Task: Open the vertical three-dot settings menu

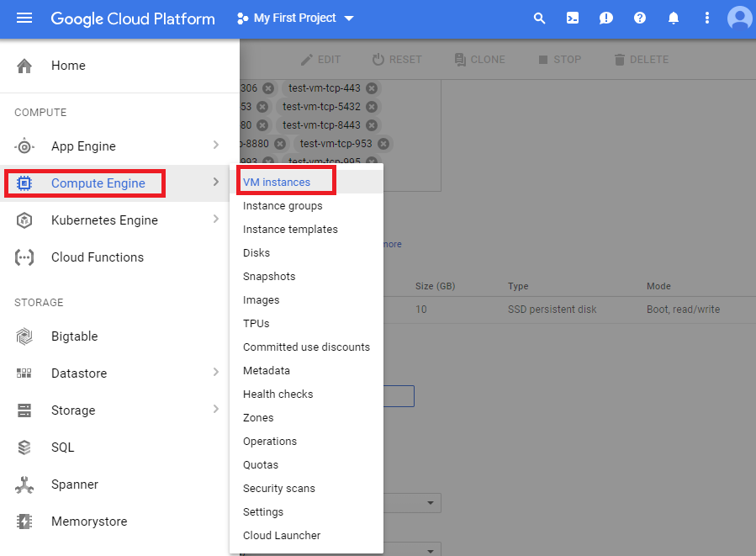Action: pos(707,18)
